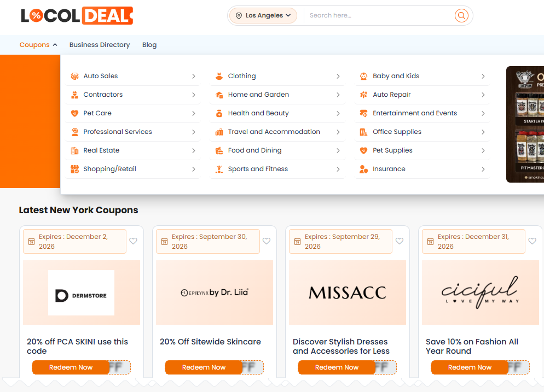Click the Travel and Accommodation icon

[x=219, y=132]
